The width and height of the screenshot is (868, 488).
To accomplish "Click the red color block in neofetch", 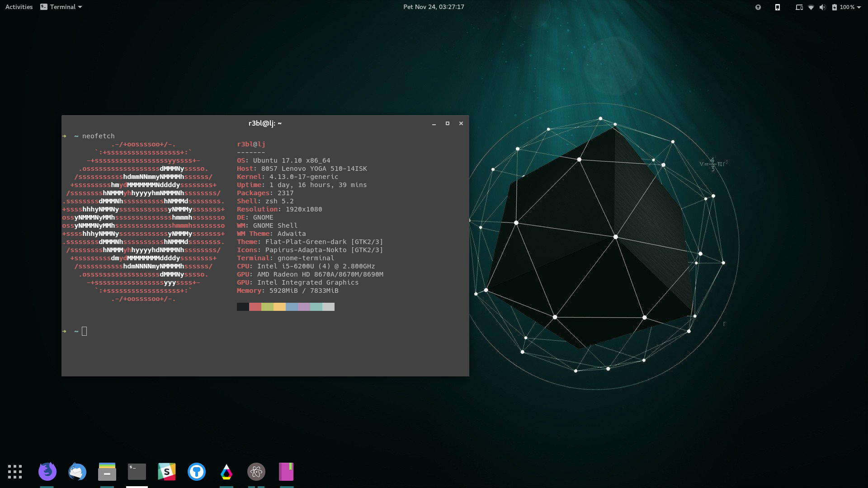I will click(x=255, y=307).
